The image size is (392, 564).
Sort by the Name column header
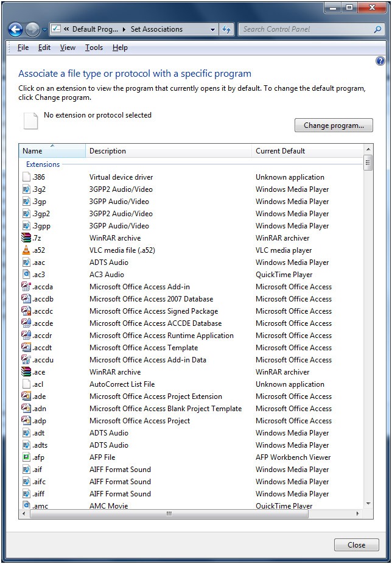pos(52,151)
